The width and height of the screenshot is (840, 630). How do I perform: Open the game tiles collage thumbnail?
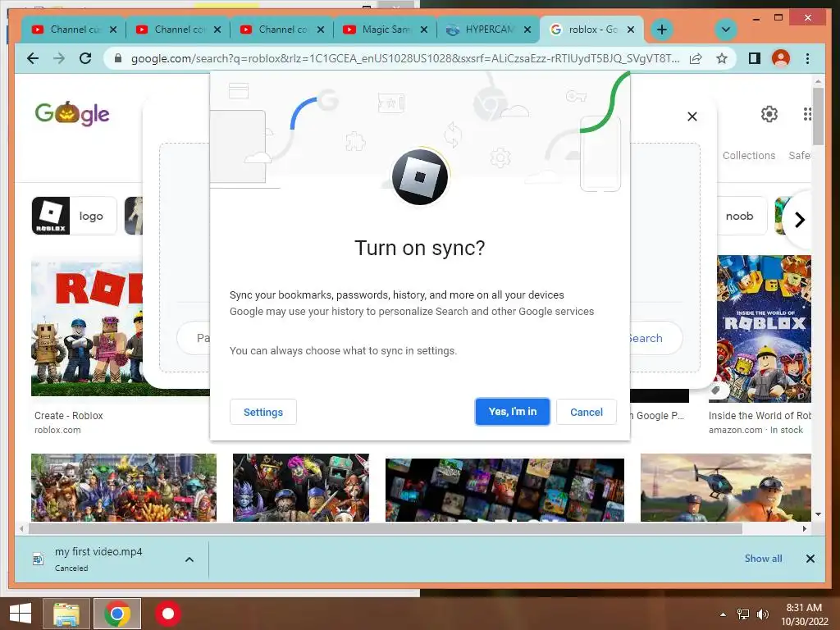(504, 490)
